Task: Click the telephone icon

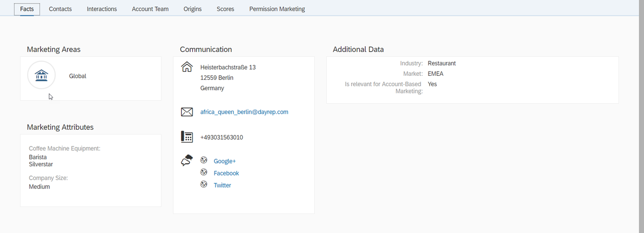Action: pyautogui.click(x=186, y=137)
